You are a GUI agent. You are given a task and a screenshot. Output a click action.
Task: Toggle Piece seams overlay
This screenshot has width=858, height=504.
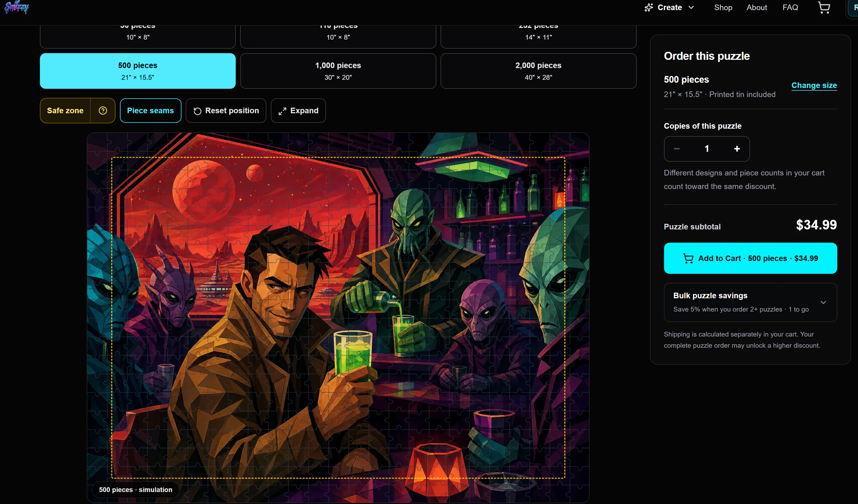tap(151, 111)
